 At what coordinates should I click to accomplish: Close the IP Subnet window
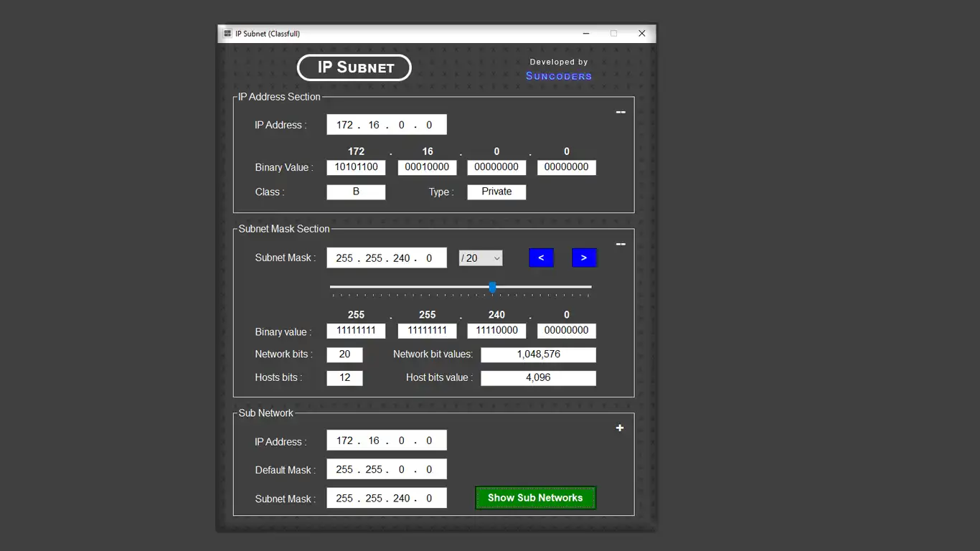[x=642, y=34]
